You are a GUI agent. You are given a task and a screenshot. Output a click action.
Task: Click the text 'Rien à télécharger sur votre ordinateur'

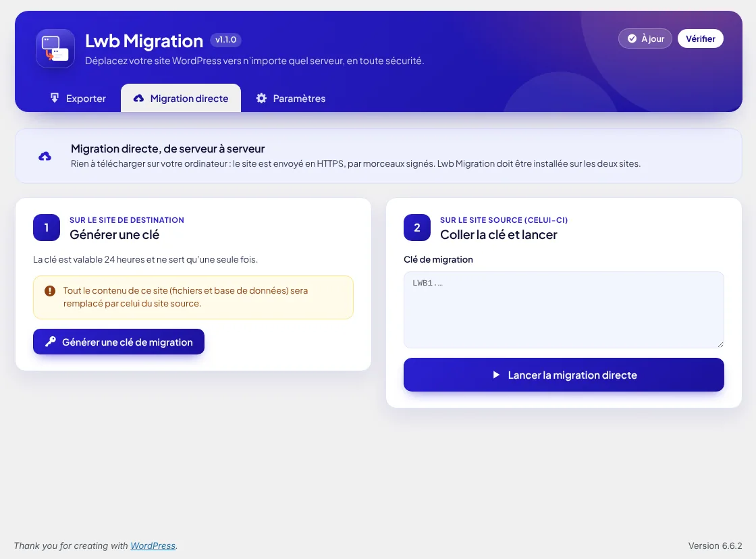(149, 163)
